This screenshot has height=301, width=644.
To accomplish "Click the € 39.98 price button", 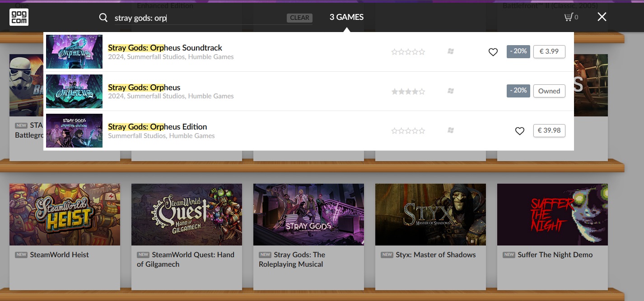I will tap(549, 130).
